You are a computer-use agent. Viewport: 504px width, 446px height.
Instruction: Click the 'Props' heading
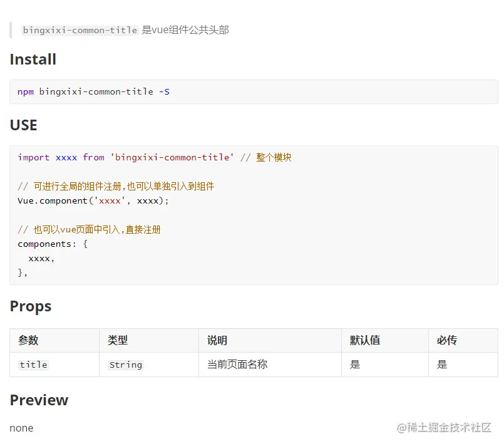click(x=31, y=306)
